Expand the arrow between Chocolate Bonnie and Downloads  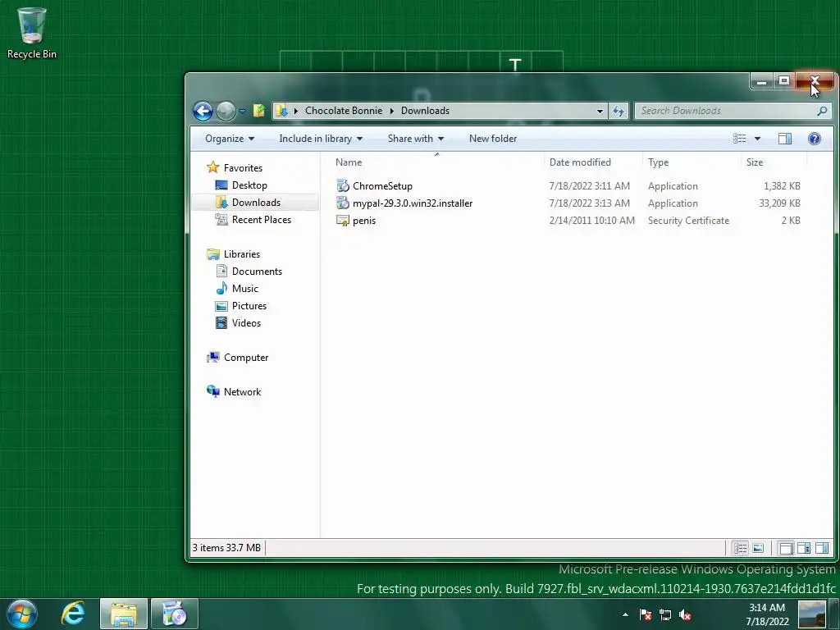(391, 111)
